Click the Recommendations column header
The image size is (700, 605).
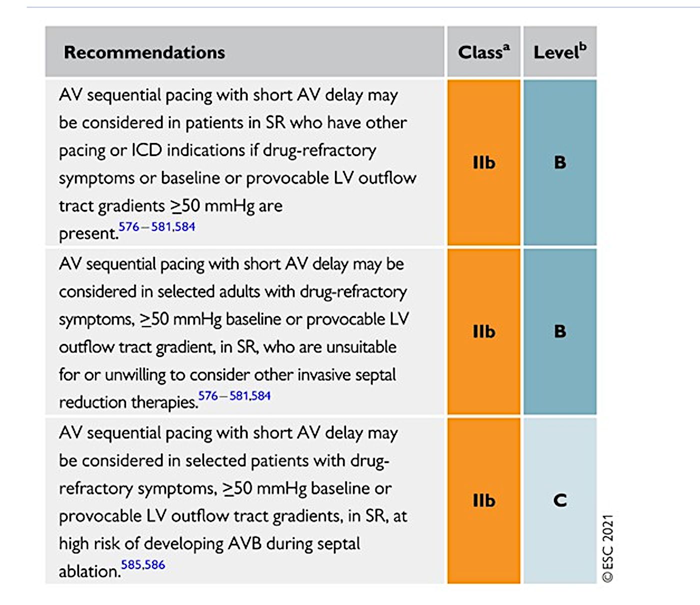point(144,52)
